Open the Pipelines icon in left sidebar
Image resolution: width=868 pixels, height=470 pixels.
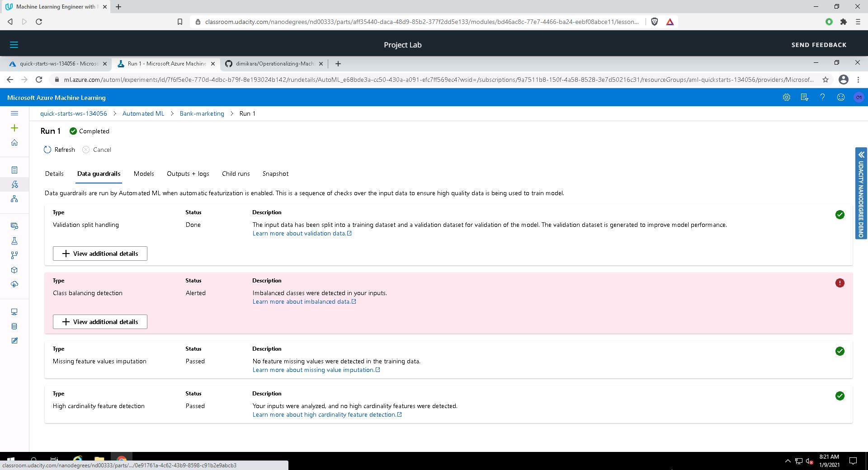click(x=14, y=255)
